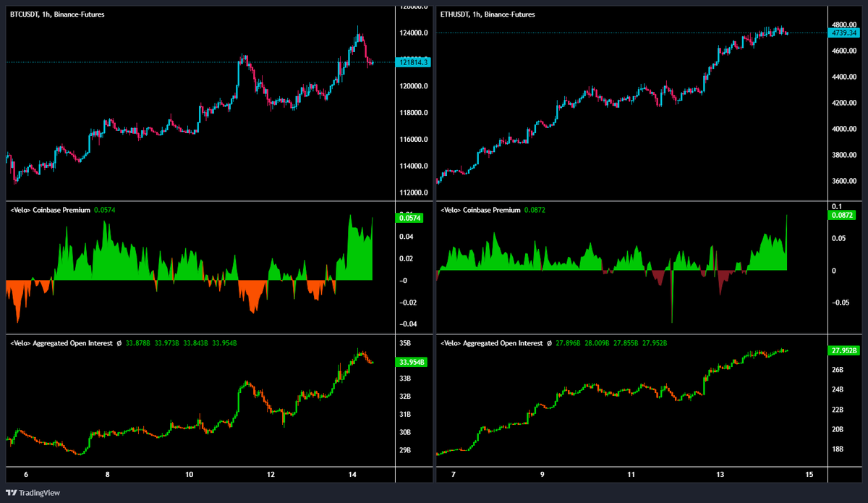This screenshot has height=503, width=868.
Task: Click the BTC current price tag 121814.3
Action: 414,63
